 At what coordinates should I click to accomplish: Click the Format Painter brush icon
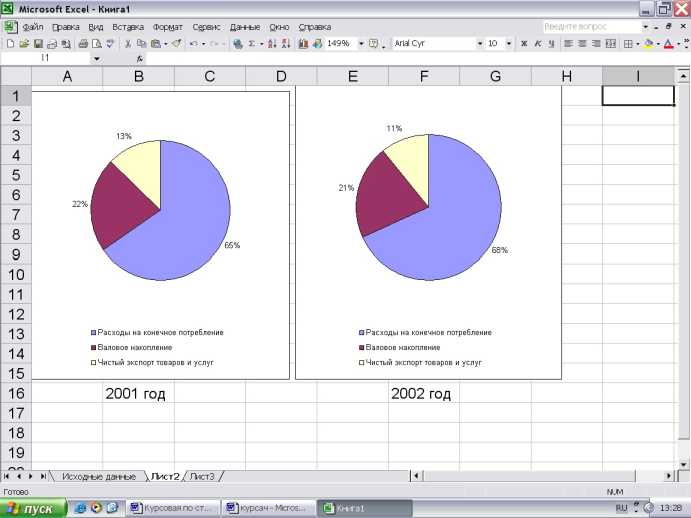coord(176,44)
